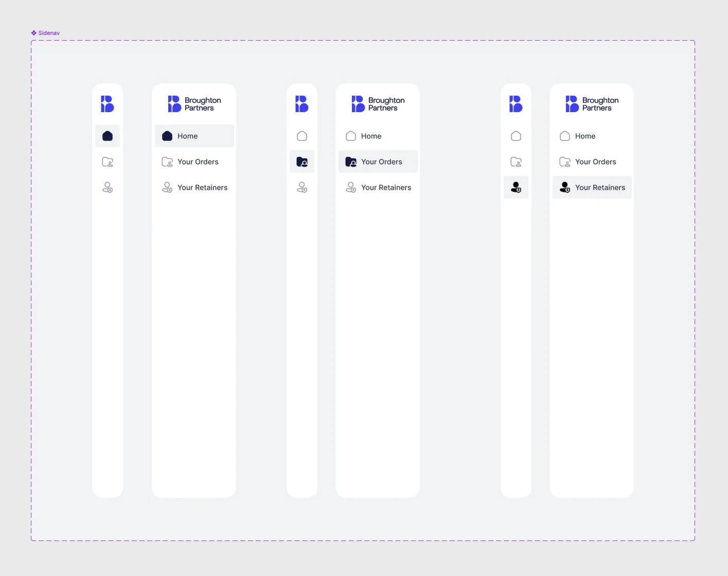Click Broughton Partners logo in sidenav with Retainers highlighted
Viewport: 728px width, 576px height.
[592, 104]
